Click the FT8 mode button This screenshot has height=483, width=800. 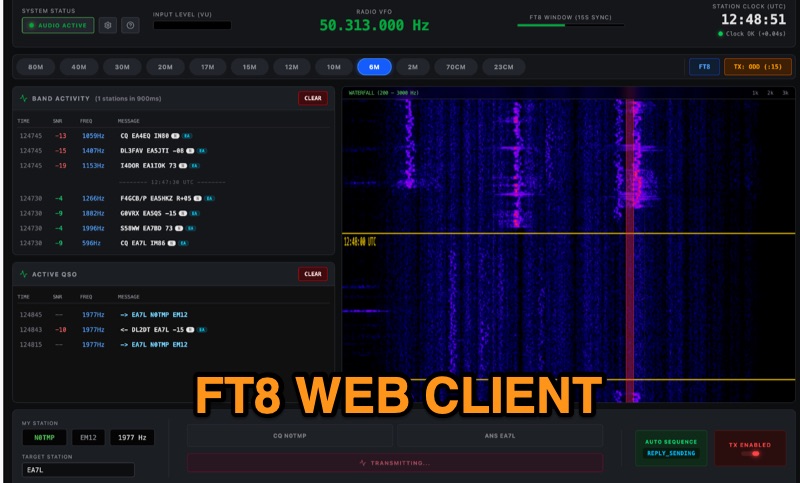pos(704,67)
